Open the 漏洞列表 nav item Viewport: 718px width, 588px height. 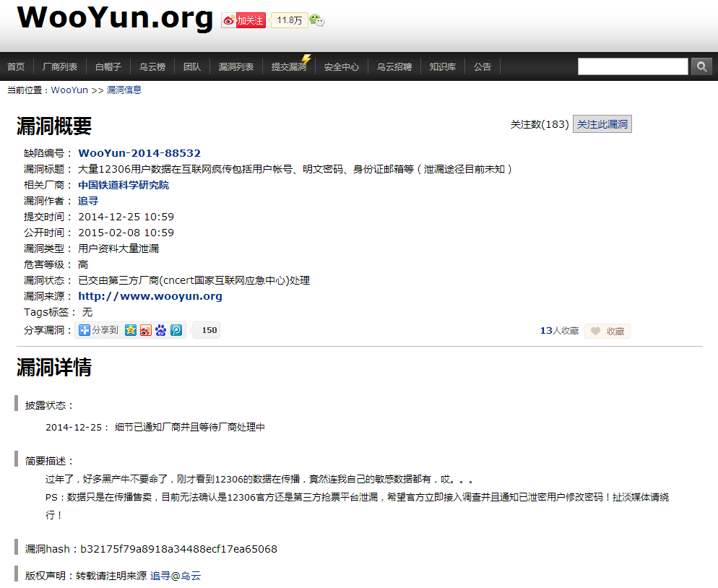pos(235,67)
